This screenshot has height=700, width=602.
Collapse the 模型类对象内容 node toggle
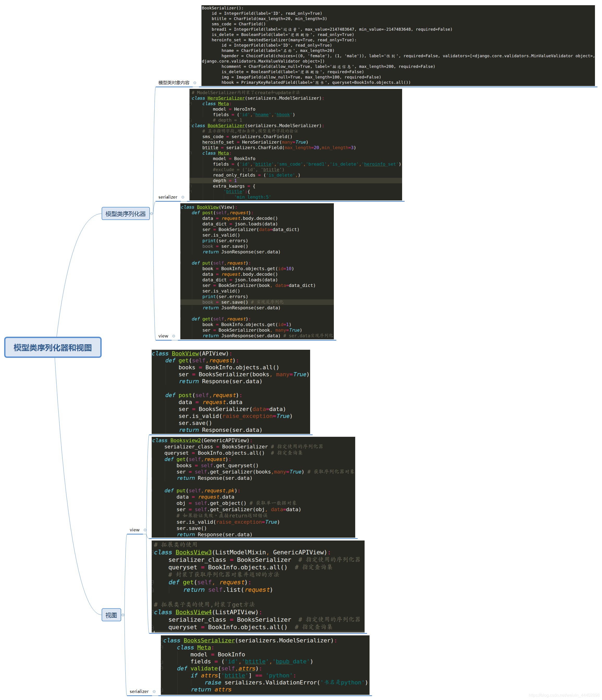pyautogui.click(x=195, y=83)
